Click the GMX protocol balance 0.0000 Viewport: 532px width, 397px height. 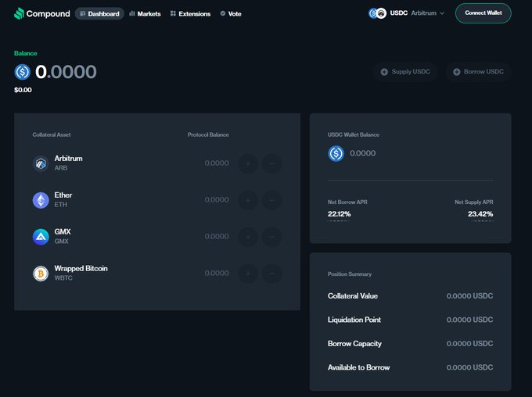coord(217,236)
